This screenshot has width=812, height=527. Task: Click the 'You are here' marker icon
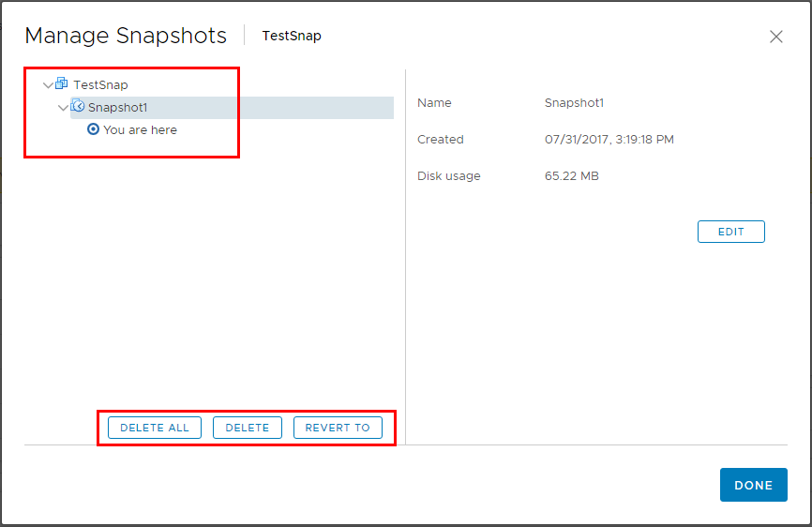click(93, 129)
